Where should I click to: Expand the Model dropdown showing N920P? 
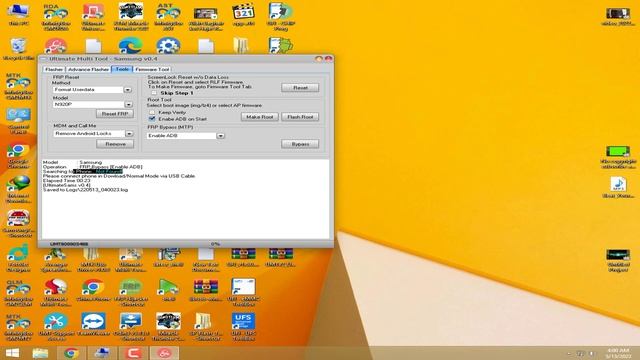tap(128, 104)
